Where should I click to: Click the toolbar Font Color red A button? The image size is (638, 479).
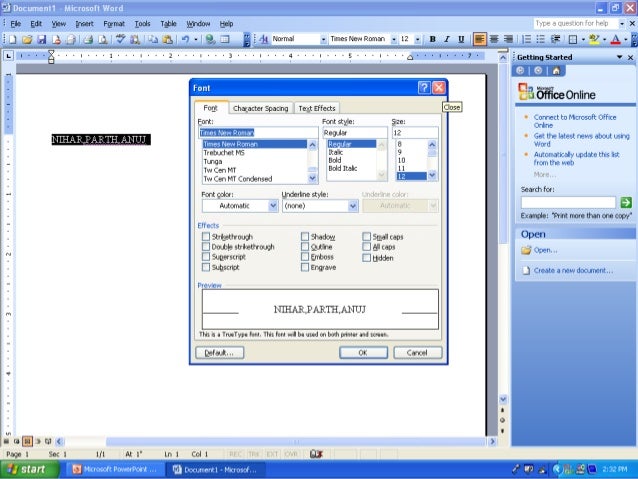pos(616,39)
